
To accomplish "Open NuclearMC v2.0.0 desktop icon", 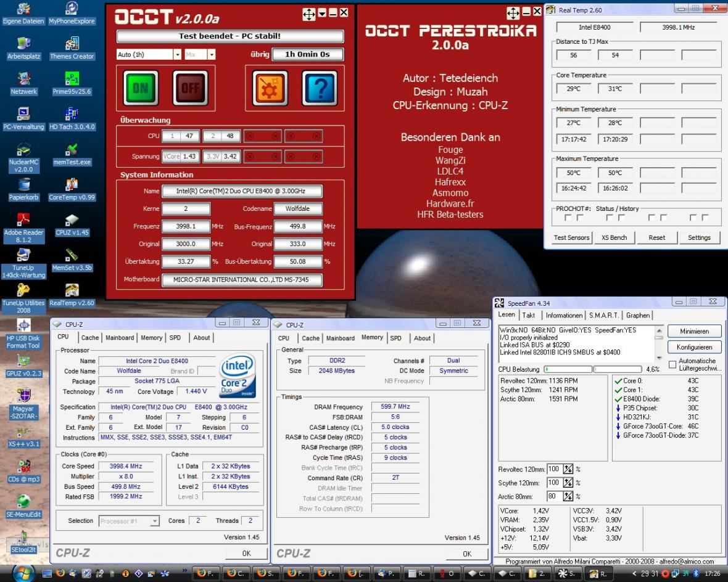I will [x=23, y=157].
